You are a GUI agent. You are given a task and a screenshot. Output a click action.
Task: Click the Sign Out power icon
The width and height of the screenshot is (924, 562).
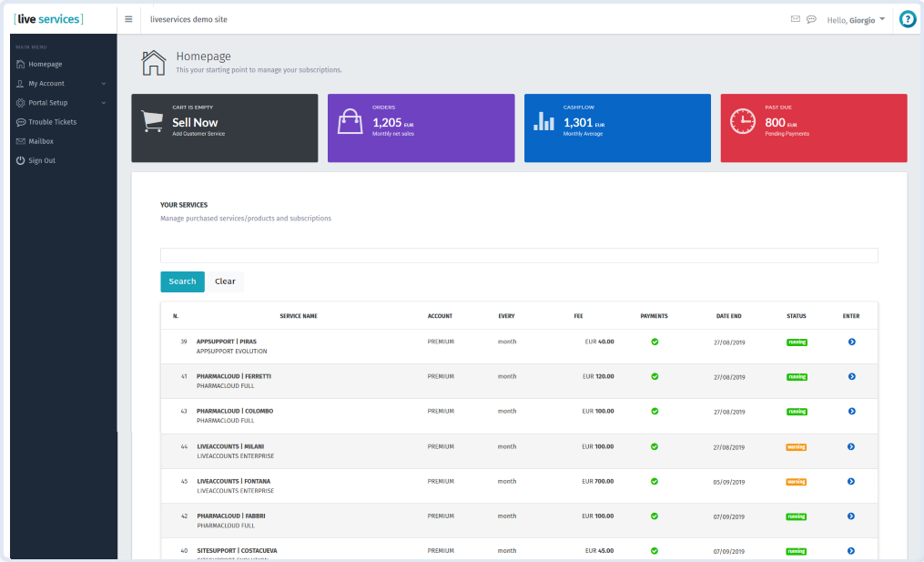coord(21,160)
